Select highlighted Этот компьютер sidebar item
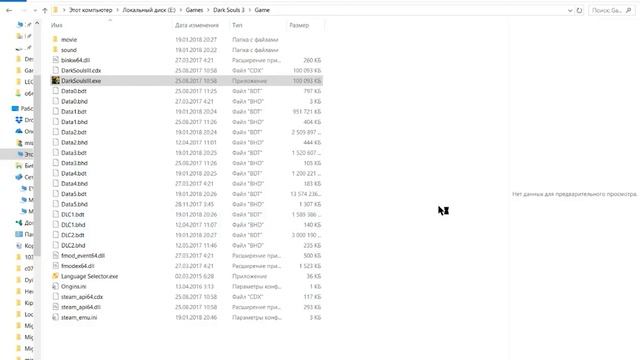The height and width of the screenshot is (360, 640). pyautogui.click(x=17, y=154)
